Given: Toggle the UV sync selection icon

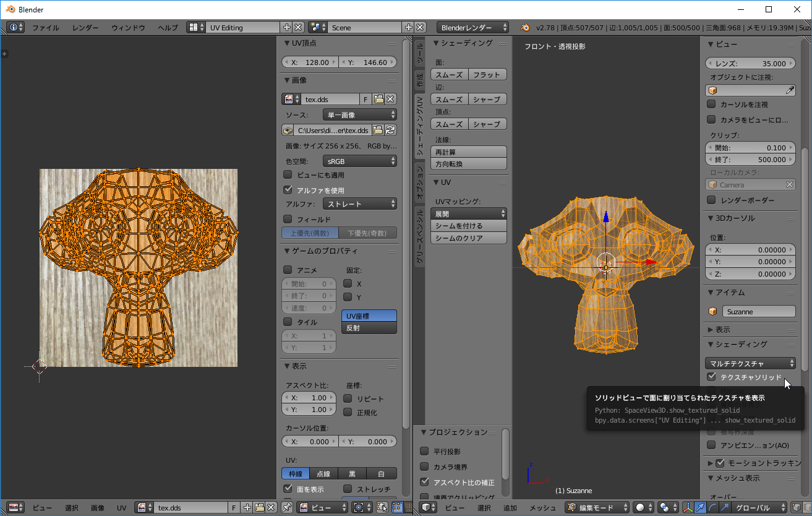Looking at the screenshot, I should click(x=383, y=507).
